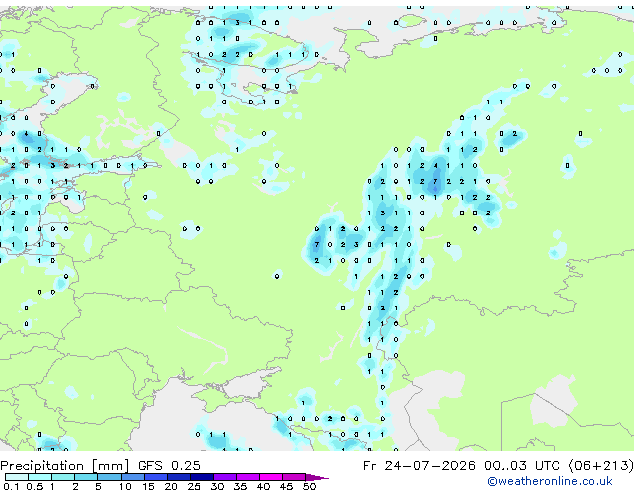Select the 2–5 mm legend color box

(x=86, y=477)
